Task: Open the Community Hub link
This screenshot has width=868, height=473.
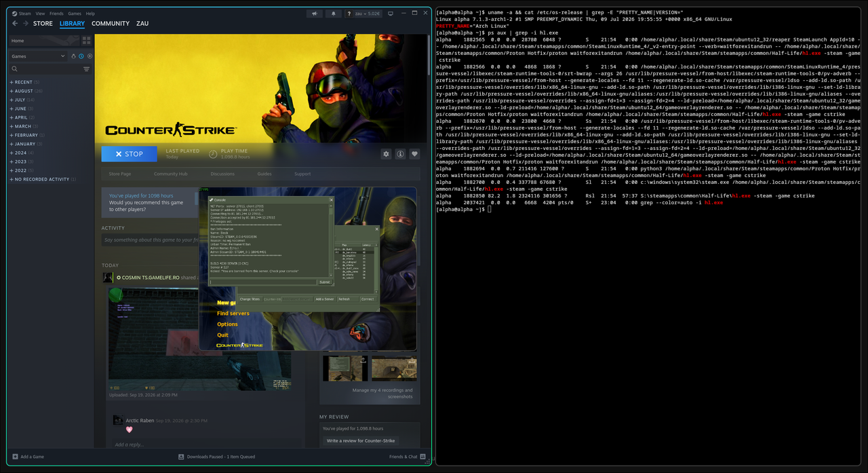Action: click(x=170, y=174)
